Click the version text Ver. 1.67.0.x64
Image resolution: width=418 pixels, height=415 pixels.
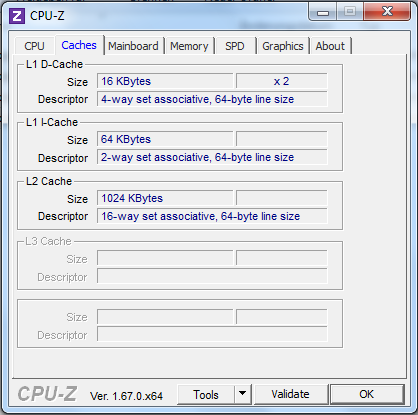126,396
